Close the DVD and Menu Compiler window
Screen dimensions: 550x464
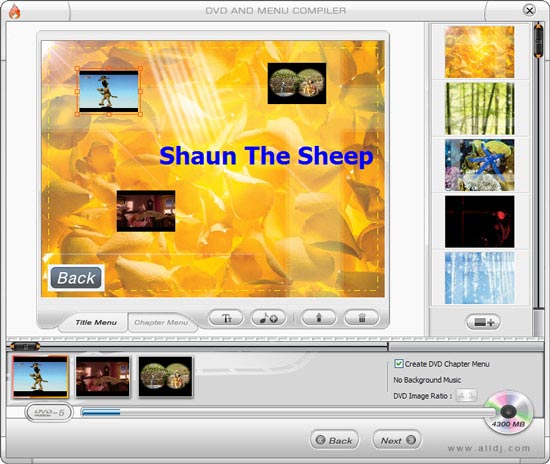(x=529, y=11)
